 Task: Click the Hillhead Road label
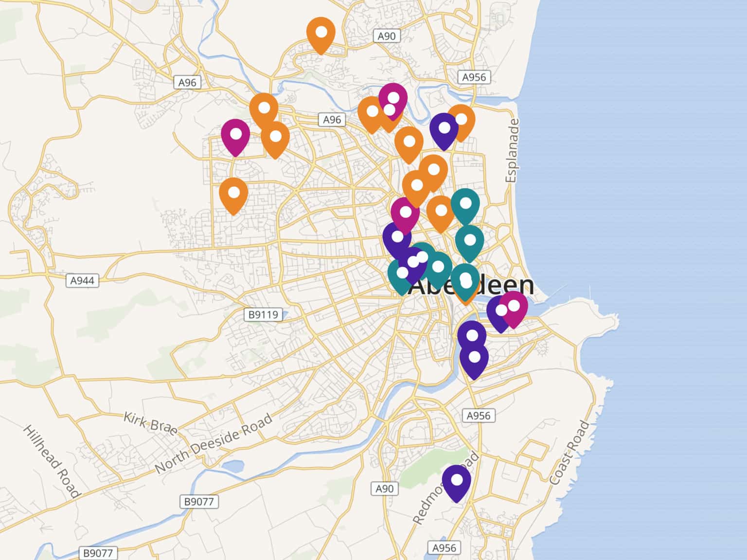click(x=51, y=461)
